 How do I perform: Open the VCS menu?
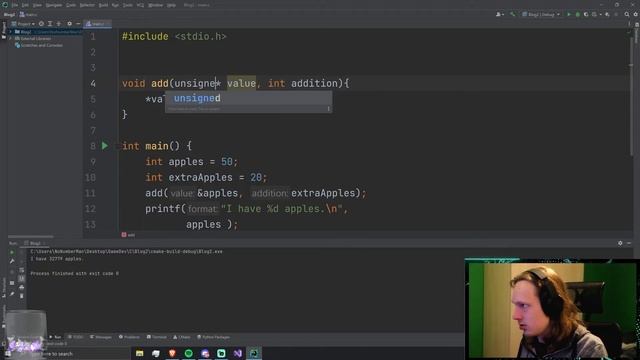(x=140, y=5)
